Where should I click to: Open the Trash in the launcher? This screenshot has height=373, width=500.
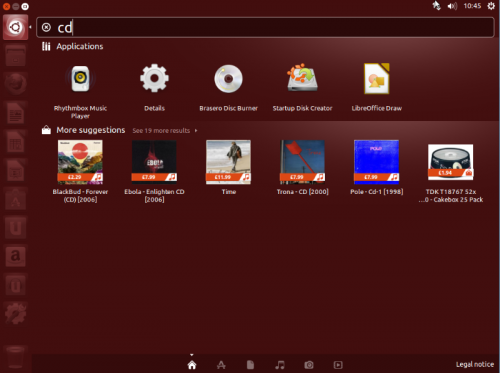15,357
